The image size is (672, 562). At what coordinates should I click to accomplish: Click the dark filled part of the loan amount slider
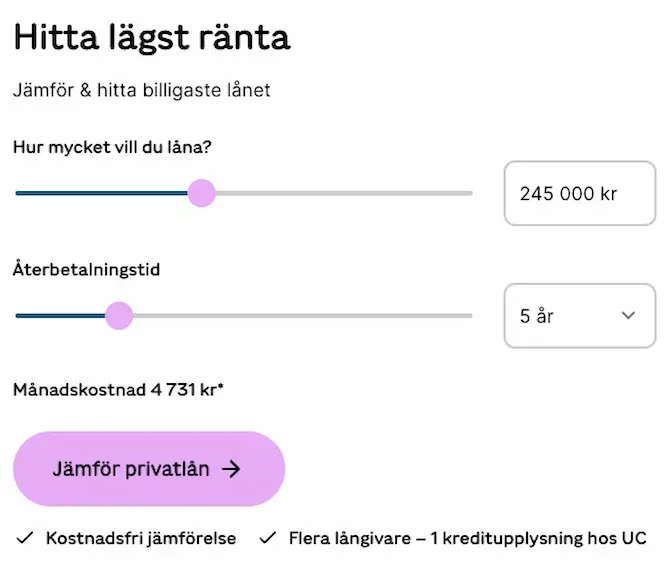[100, 193]
